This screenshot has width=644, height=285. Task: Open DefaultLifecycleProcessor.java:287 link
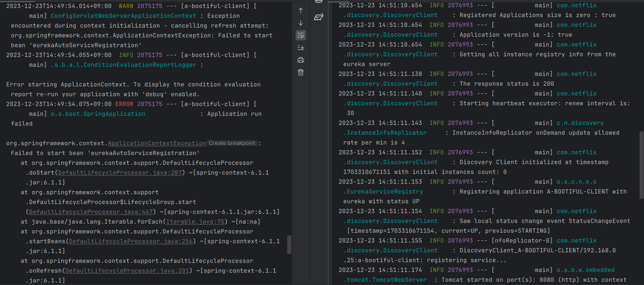(x=120, y=173)
